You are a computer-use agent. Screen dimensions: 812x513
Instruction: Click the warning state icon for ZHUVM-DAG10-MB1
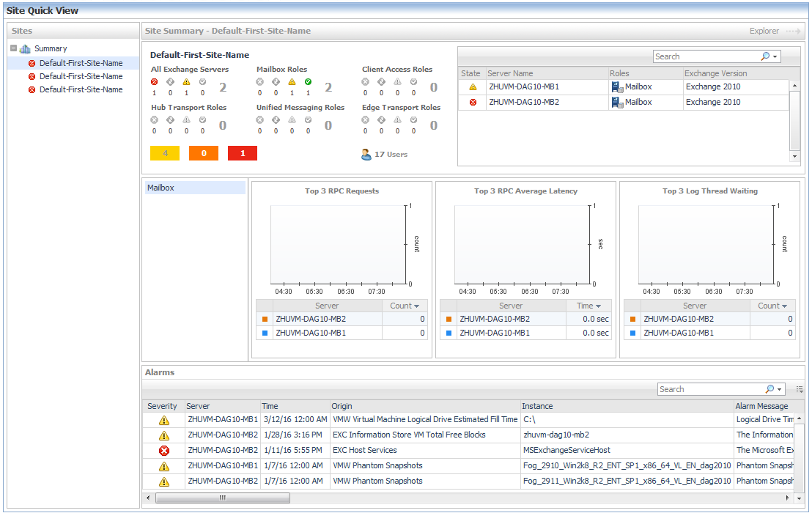tap(473, 87)
